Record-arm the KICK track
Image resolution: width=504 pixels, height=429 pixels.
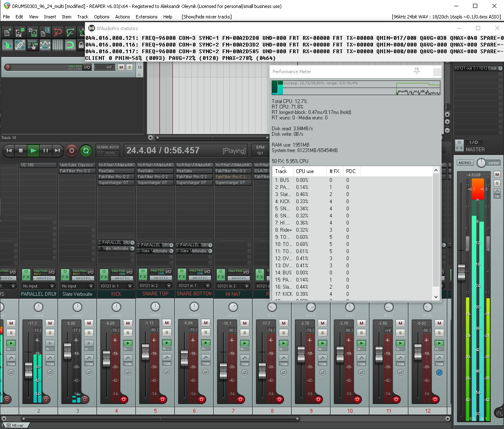[123, 399]
